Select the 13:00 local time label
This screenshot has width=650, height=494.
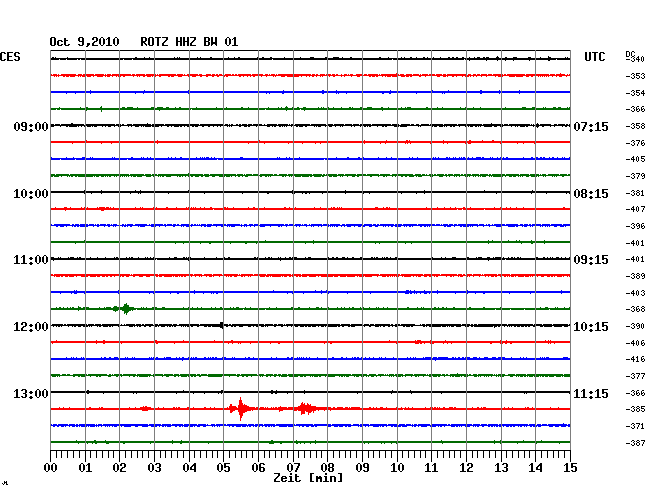[x=31, y=393]
